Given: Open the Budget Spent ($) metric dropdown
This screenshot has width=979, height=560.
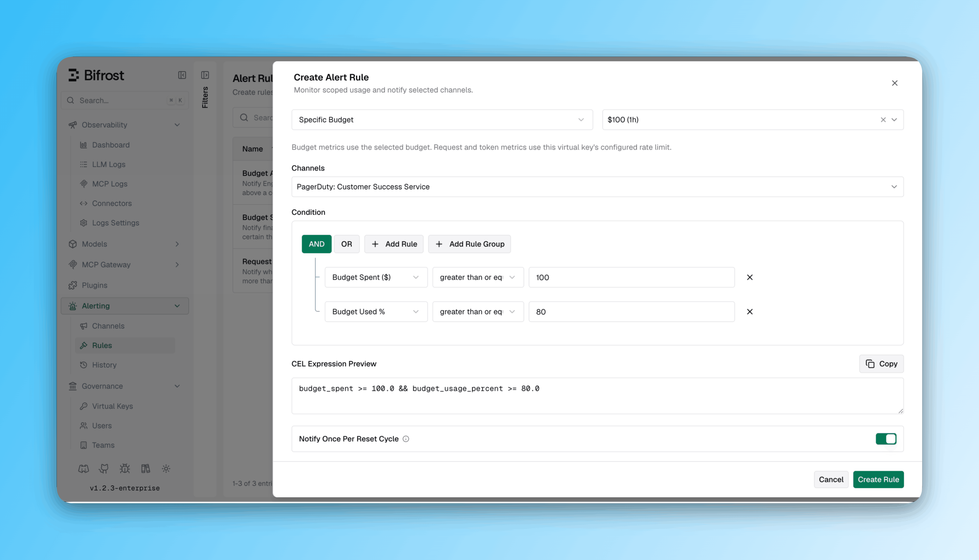Looking at the screenshot, I should point(376,277).
